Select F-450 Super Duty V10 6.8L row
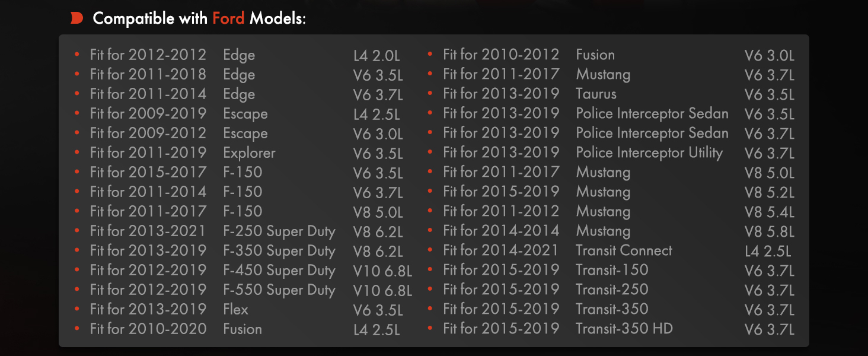 243,271
